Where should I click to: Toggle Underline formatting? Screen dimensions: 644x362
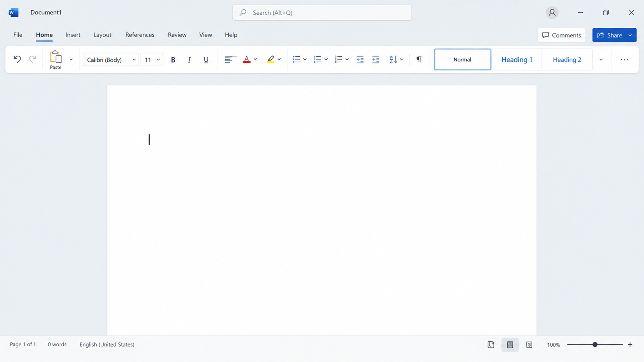coord(206,60)
